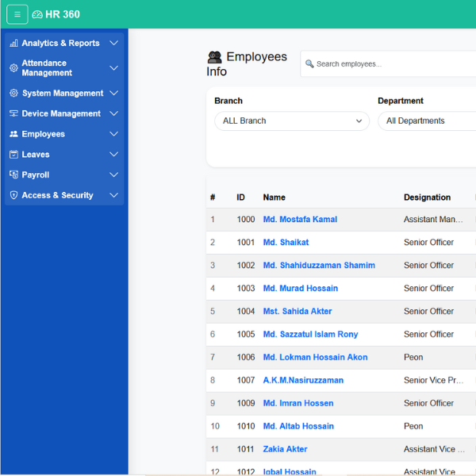476x476 pixels.
Task: Click the HR 360 dashboard logo icon
Action: [x=37, y=14]
